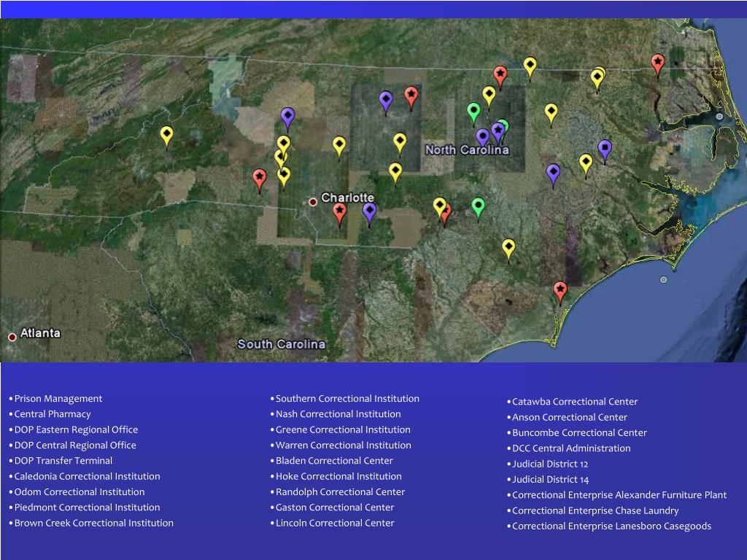This screenshot has width=747, height=560.
Task: Select Warren Correctional Institution entry
Action: [344, 446]
